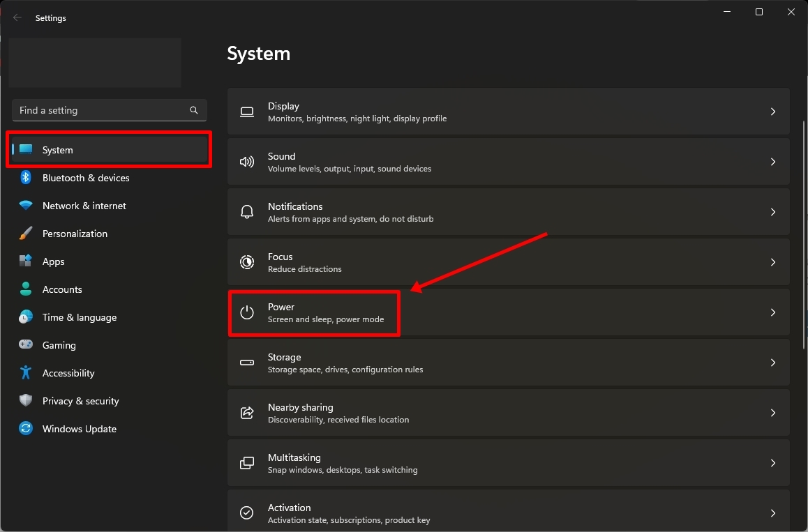Open the Nearby sharing title

coord(301,407)
